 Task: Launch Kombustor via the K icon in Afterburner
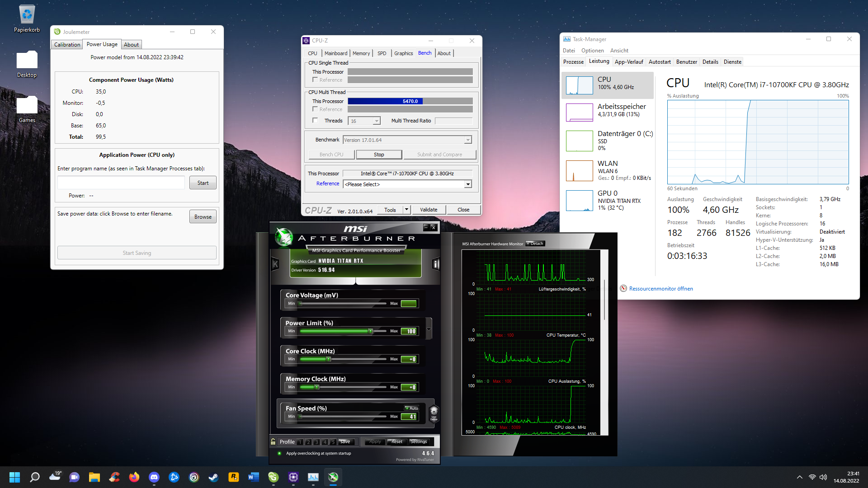coord(275,264)
